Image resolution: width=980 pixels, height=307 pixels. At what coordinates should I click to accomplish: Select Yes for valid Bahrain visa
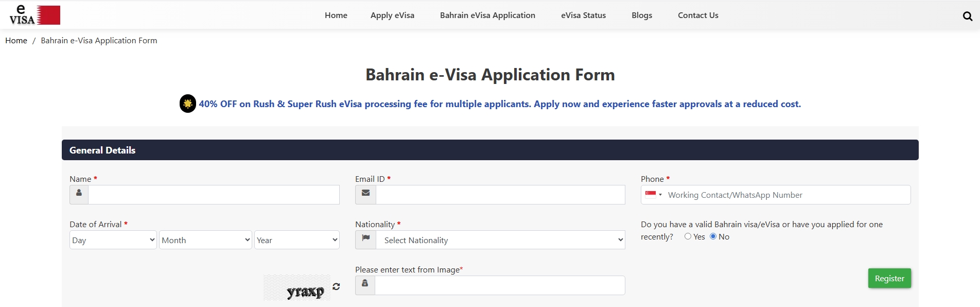pos(688,236)
